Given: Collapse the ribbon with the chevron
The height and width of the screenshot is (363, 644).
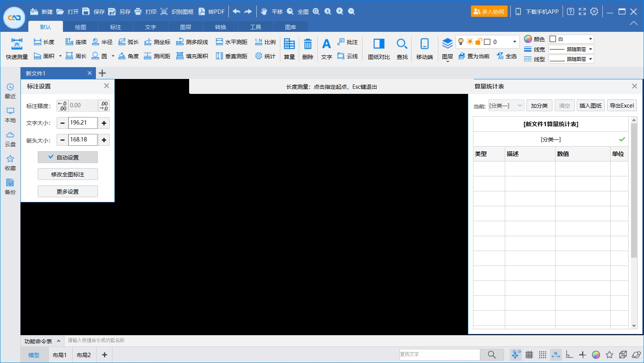Looking at the screenshot, I should pyautogui.click(x=634, y=23).
